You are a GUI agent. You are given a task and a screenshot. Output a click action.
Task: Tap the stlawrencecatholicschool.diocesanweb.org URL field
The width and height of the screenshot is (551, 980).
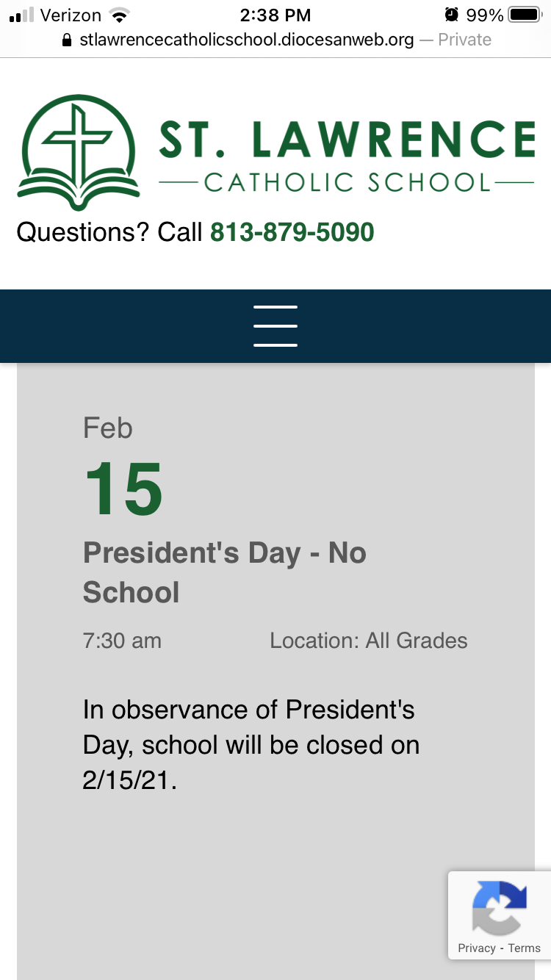point(247,40)
